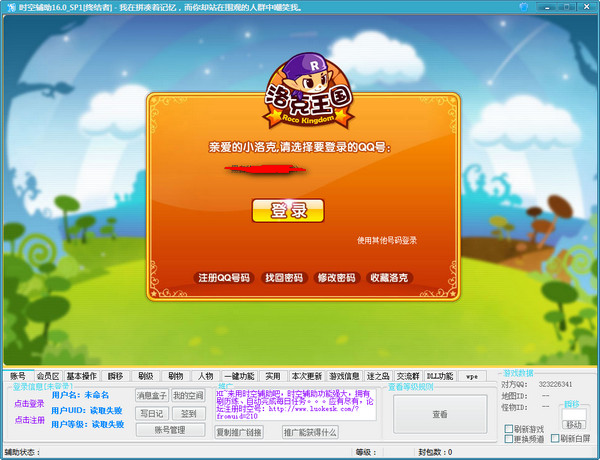Image resolution: width=600 pixels, height=460 pixels.
Task: Close the 时空辅助 window
Action: [587, 7]
